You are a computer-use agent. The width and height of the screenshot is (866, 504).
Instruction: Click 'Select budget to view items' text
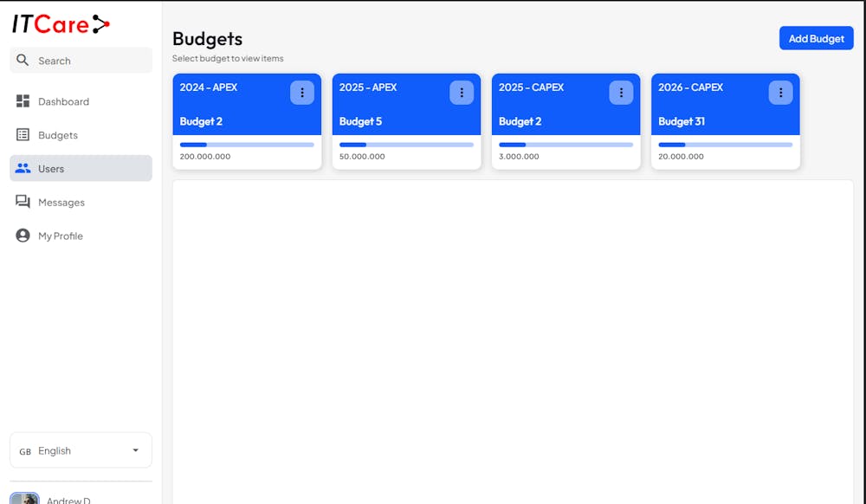click(228, 59)
